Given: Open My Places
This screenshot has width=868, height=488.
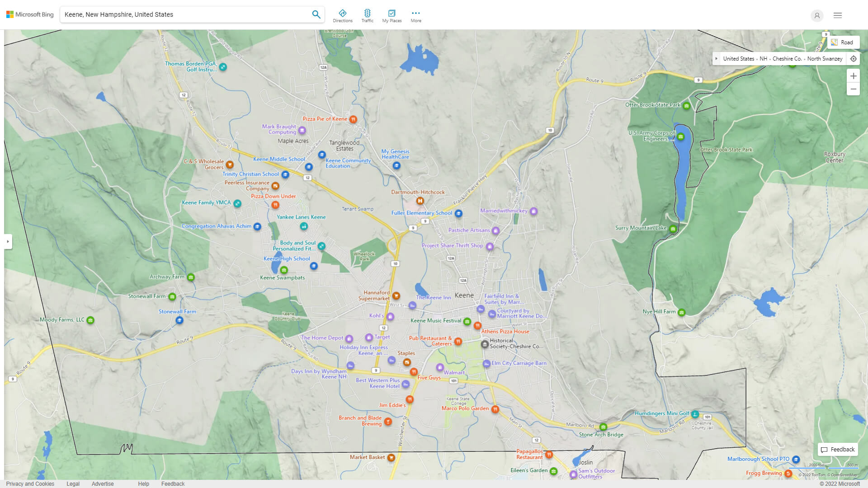Looking at the screenshot, I should click(x=392, y=15).
